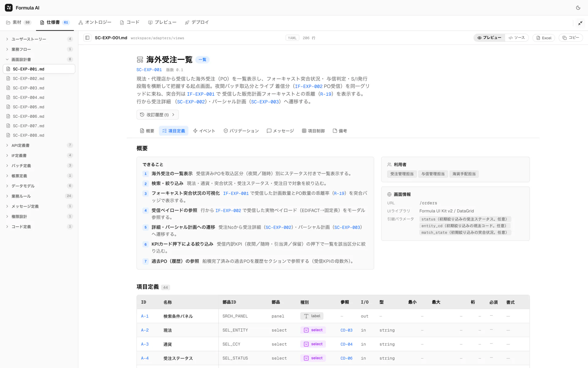588x368 pixels.
Task: Click the Formula AI logo icon
Action: point(9,8)
